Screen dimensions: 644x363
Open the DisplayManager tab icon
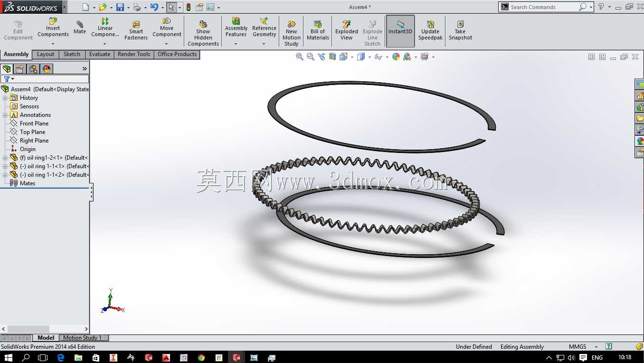tap(47, 69)
